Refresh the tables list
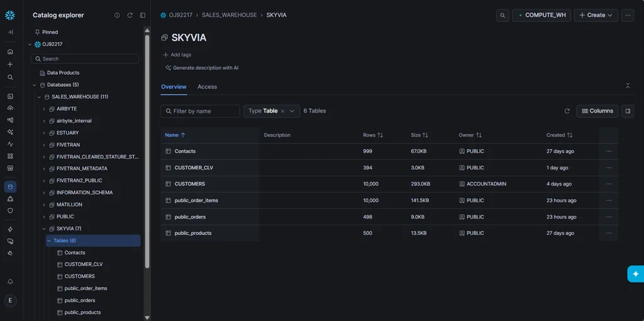Screen dimensions: 644x321 coord(567,111)
